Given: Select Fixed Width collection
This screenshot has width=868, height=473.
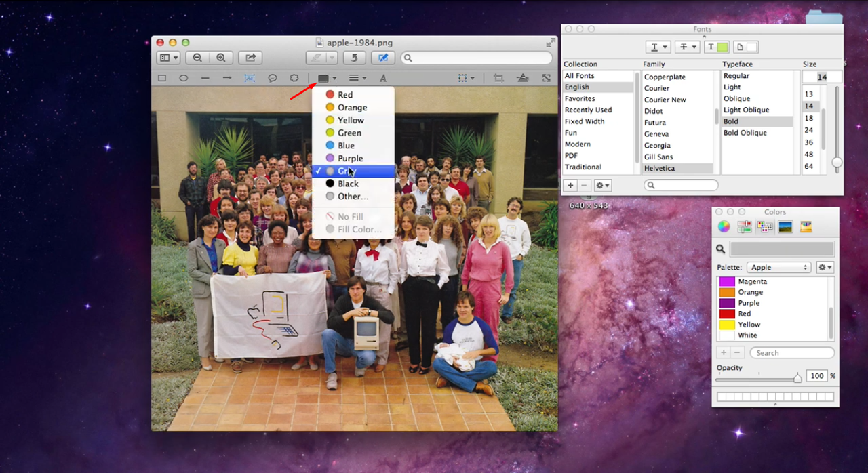Looking at the screenshot, I should point(599,121).
